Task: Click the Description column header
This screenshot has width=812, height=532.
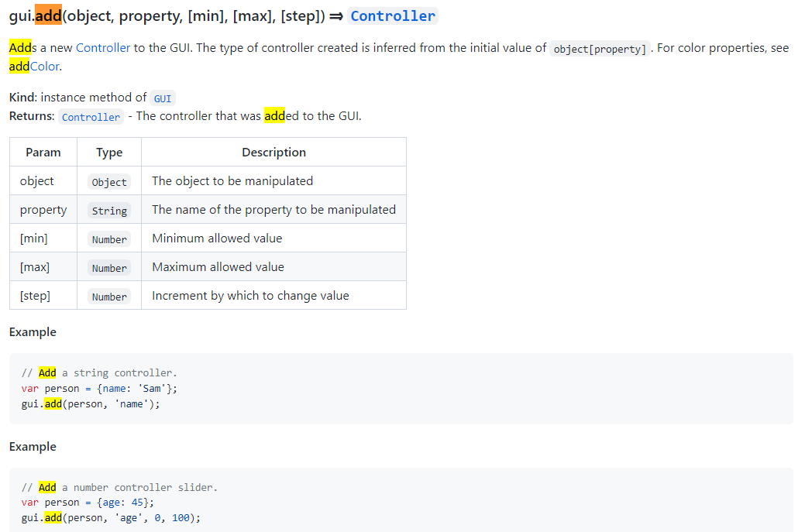Action: [x=274, y=152]
